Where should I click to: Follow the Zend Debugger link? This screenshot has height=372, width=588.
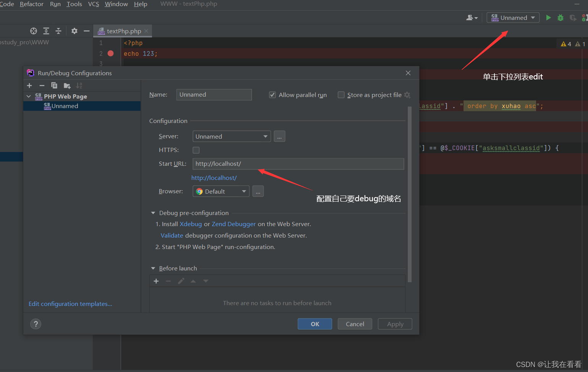(x=234, y=224)
